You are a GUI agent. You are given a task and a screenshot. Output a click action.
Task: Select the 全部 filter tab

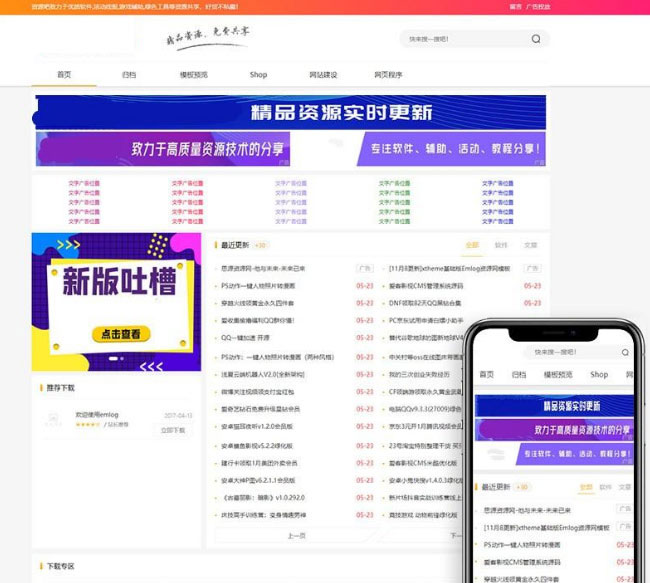(x=472, y=245)
